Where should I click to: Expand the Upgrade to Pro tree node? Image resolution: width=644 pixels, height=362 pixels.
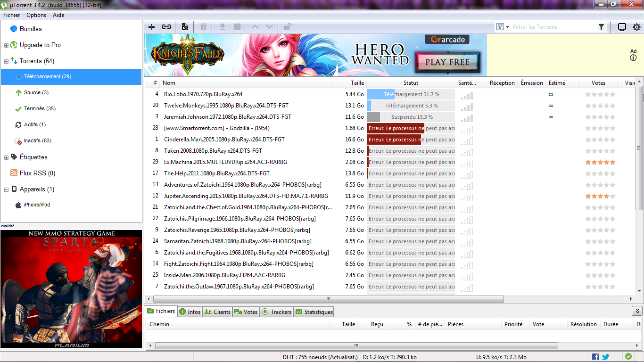(x=6, y=45)
